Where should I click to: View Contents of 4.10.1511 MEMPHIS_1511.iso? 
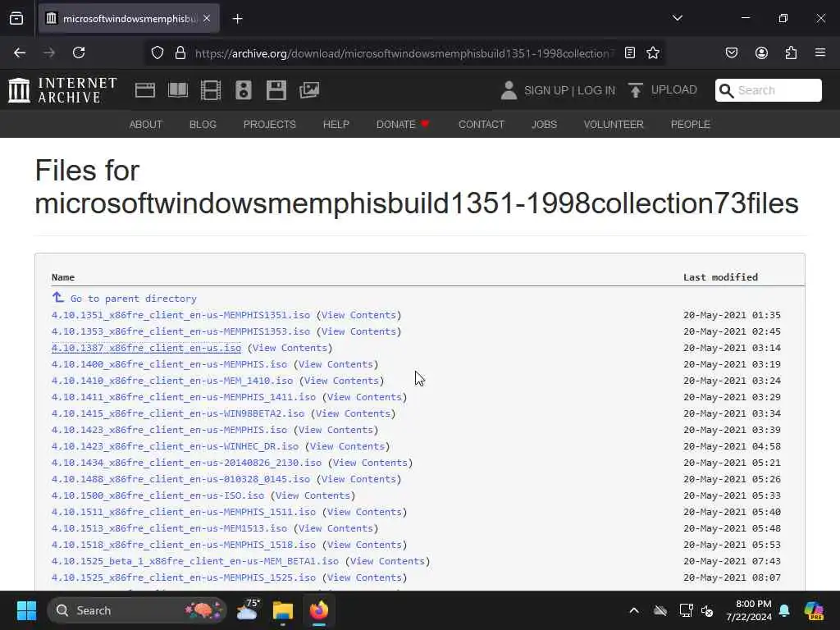tap(364, 512)
